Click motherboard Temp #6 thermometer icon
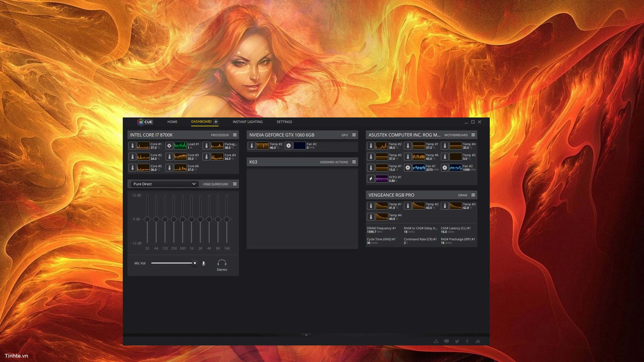644x362 pixels. (x=408, y=157)
